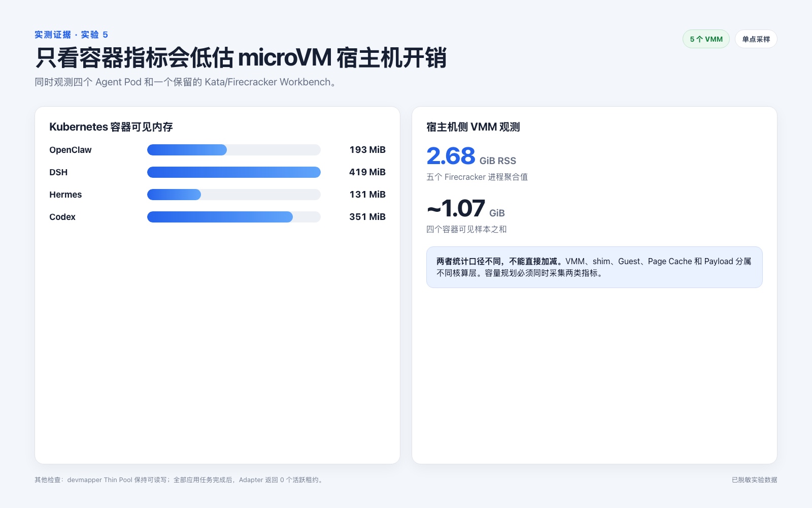Click the blue note starting "两者统计口径不同"
This screenshot has width=812, height=508.
pyautogui.click(x=594, y=267)
